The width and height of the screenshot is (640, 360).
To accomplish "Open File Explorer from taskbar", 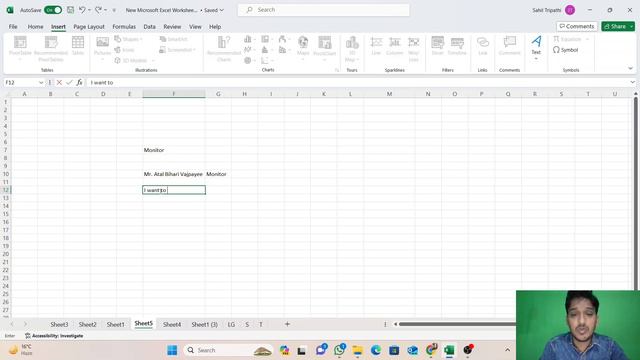I will (x=358, y=350).
